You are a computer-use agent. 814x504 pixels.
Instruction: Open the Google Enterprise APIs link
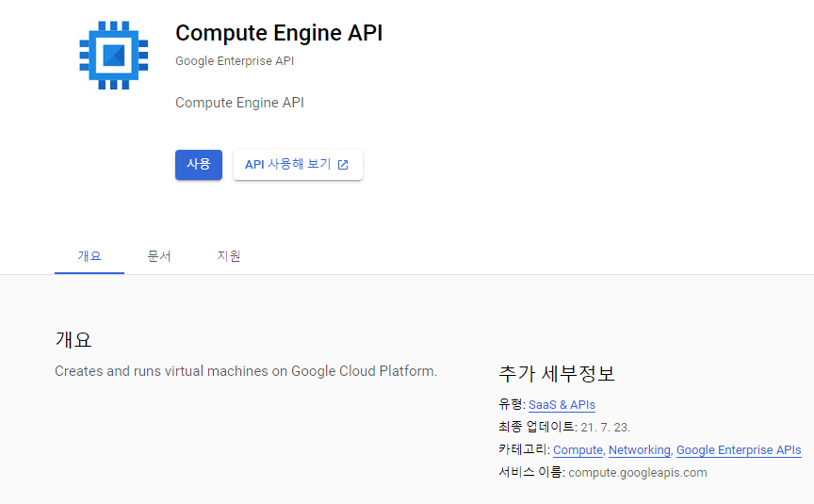739,450
